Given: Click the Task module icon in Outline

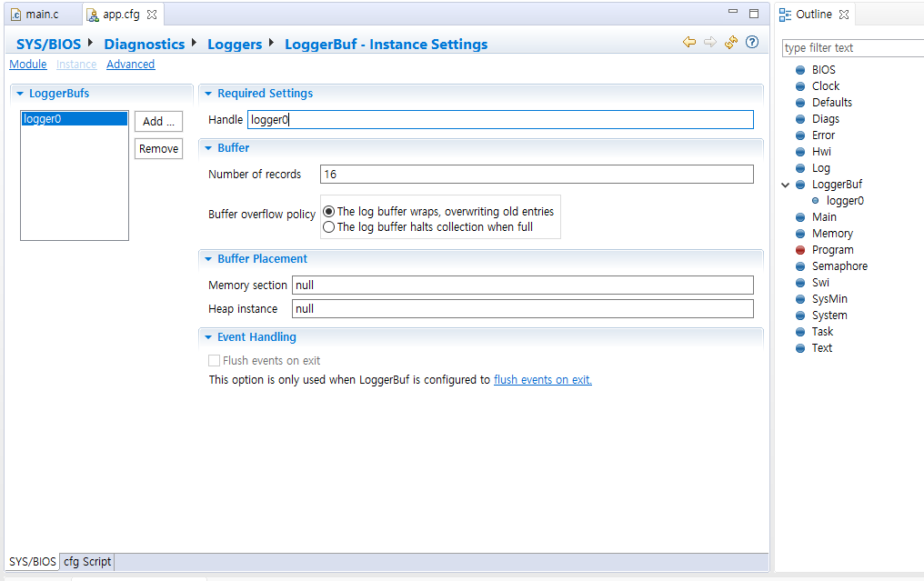Looking at the screenshot, I should pos(800,332).
